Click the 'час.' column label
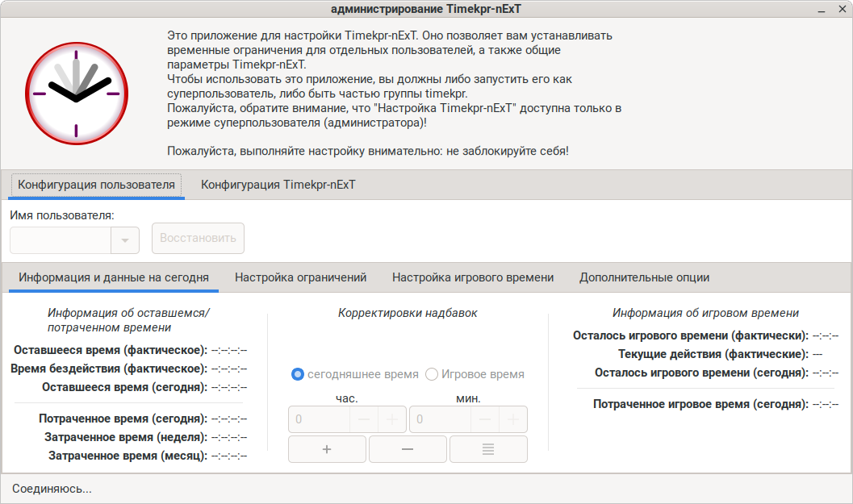 click(346, 398)
